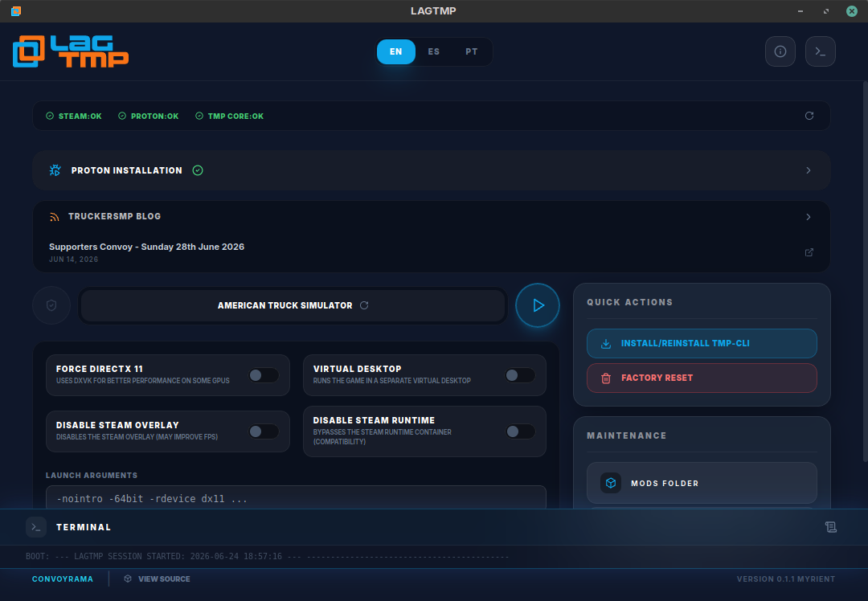The width and height of the screenshot is (868, 601).
Task: Click the main vertical scrollbar
Action: (x=865, y=271)
